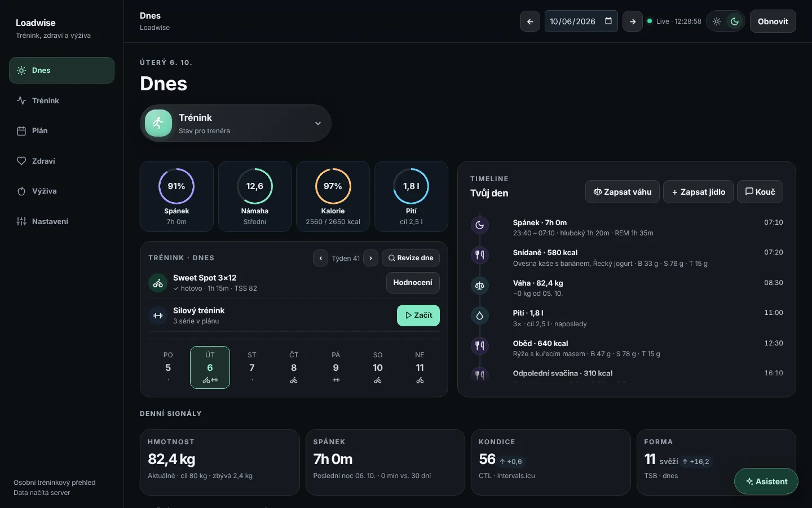Go to next day arrow in header
Screen dimensions: 812x508
632,21
